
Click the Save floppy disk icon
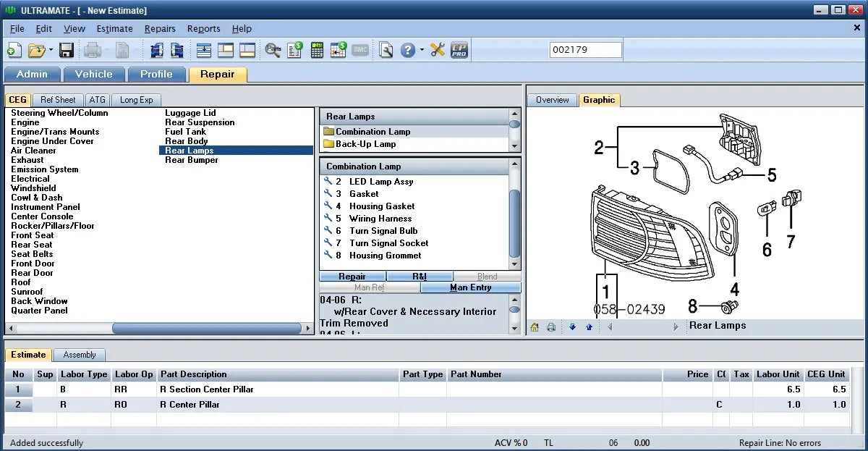click(67, 50)
